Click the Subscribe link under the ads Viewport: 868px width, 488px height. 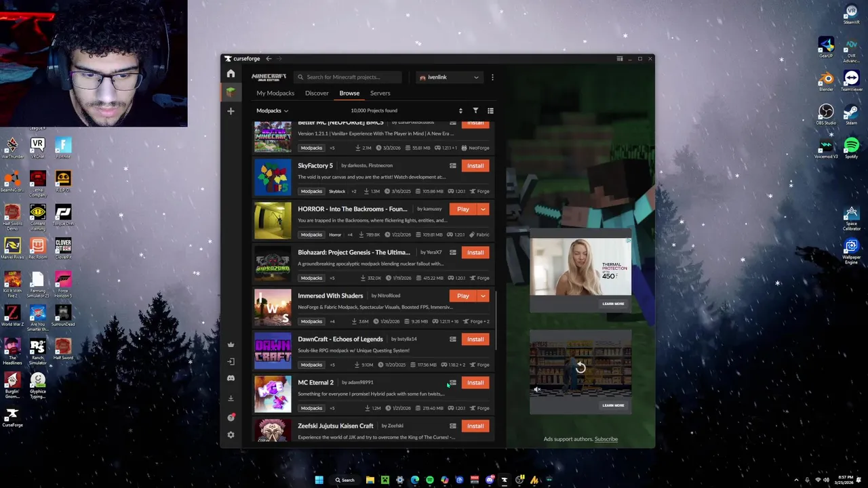click(606, 439)
